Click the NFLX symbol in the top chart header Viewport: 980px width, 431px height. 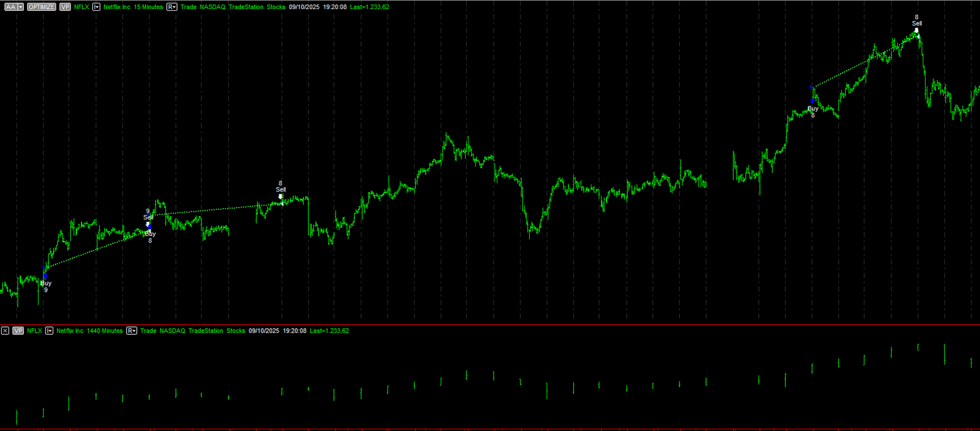[x=81, y=7]
